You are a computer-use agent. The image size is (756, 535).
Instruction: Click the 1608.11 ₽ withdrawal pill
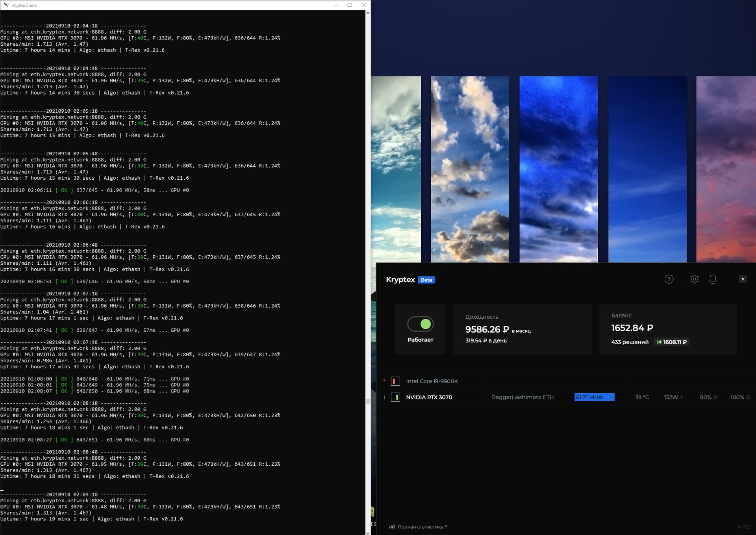[672, 342]
